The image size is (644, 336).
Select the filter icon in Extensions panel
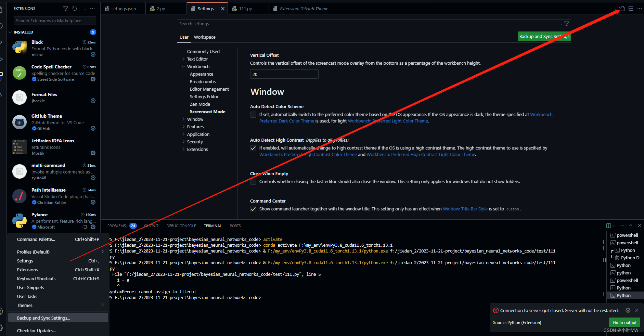click(66, 9)
